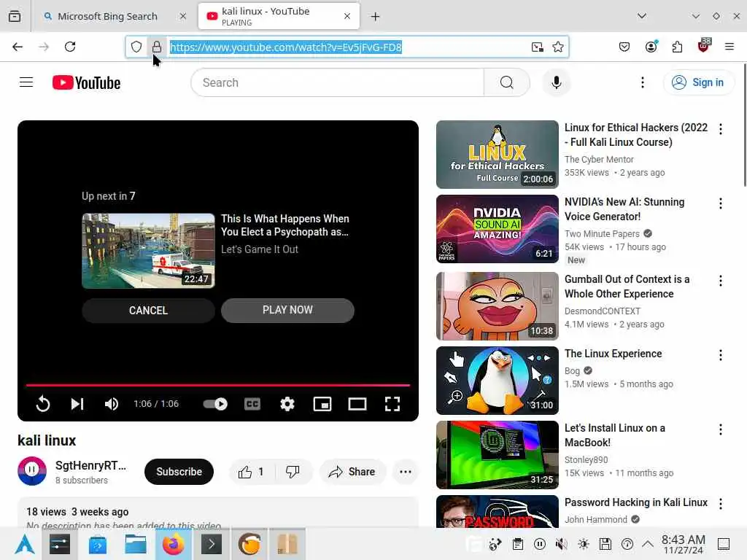Open options menu for Let's Install Linux on a MacBook
Image resolution: width=747 pixels, height=560 pixels.
point(720,429)
